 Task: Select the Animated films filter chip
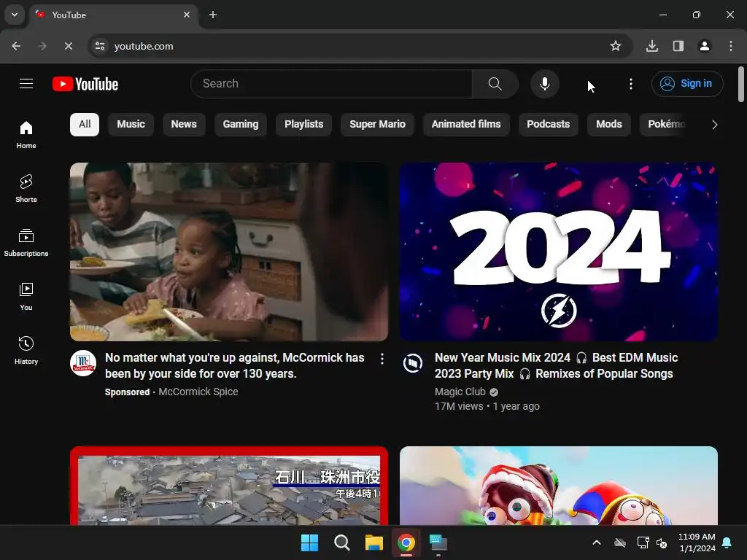[466, 124]
